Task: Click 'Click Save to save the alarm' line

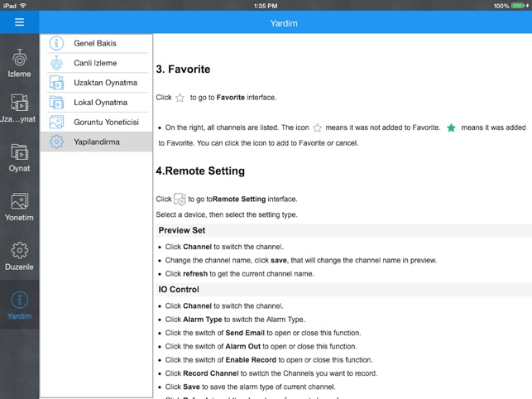Action: (x=250, y=387)
